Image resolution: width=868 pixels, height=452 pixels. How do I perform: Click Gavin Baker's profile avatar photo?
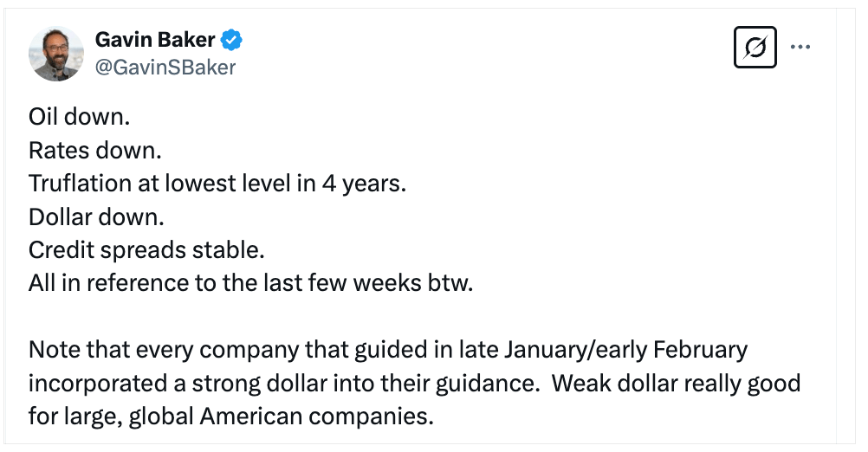(x=55, y=54)
